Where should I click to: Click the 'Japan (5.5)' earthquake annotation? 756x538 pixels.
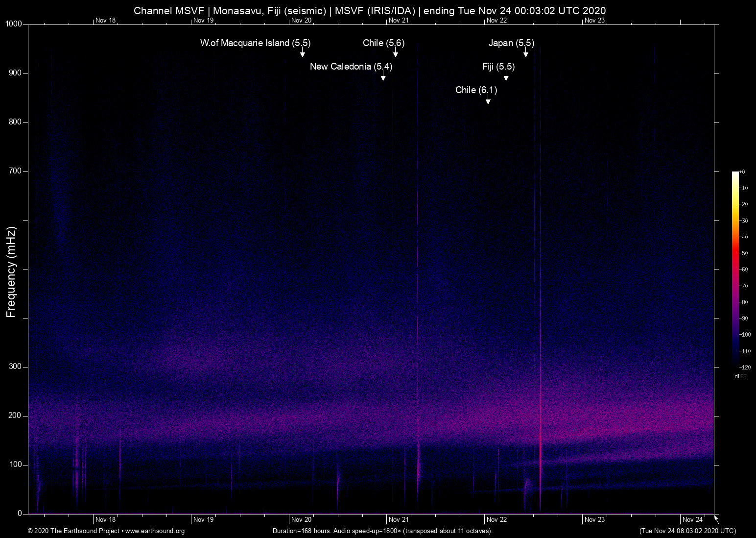pos(511,43)
